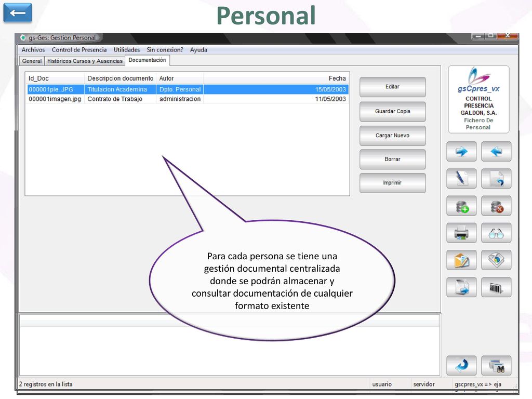Click the usuario status bar field

point(382,384)
